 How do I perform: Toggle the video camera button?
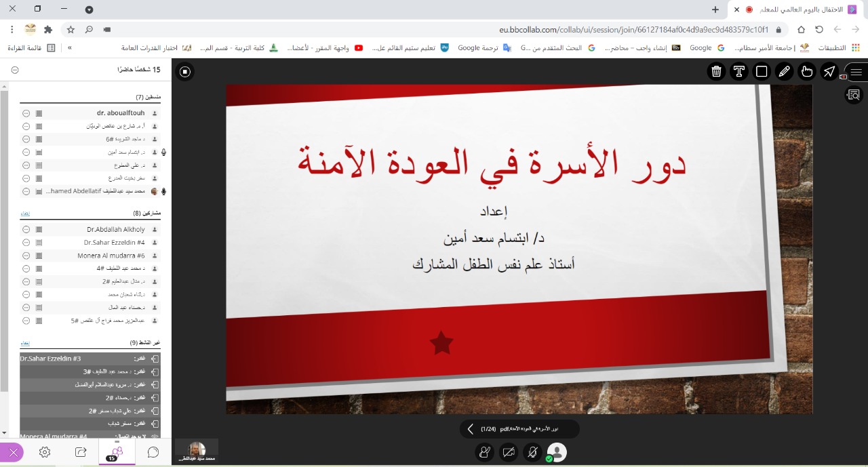pyautogui.click(x=509, y=451)
